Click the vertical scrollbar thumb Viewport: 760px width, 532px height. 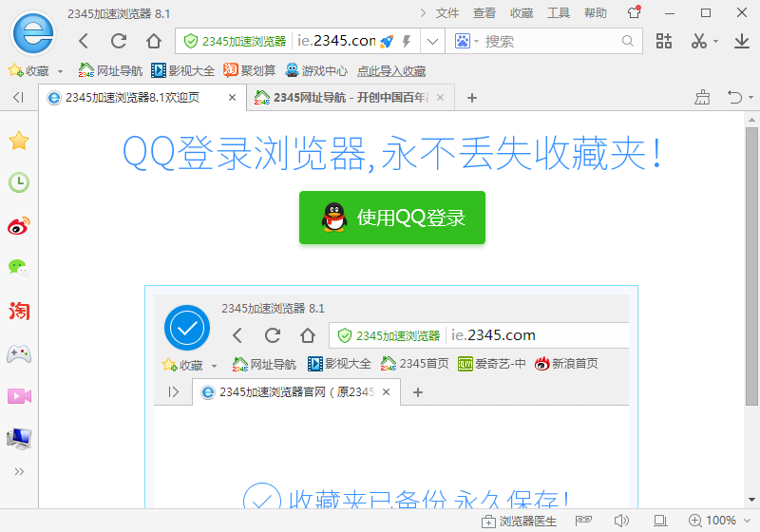pos(751,266)
